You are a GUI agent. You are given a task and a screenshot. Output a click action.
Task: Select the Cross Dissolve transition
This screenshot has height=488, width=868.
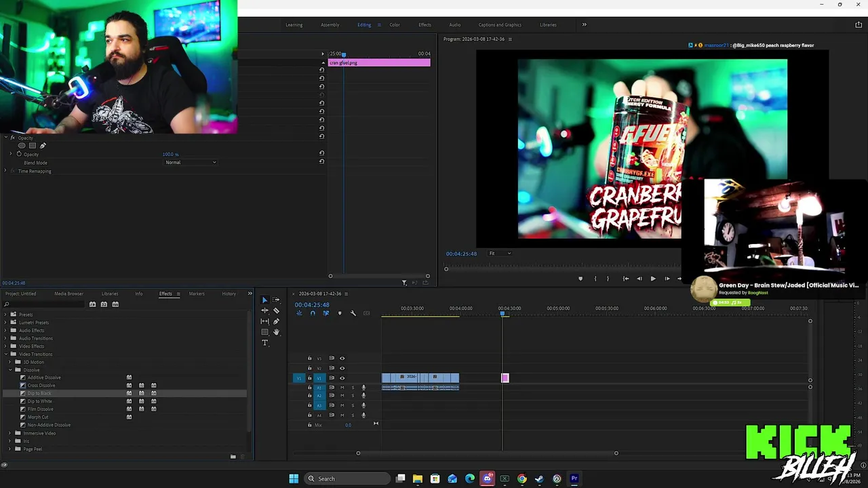pyautogui.click(x=41, y=386)
